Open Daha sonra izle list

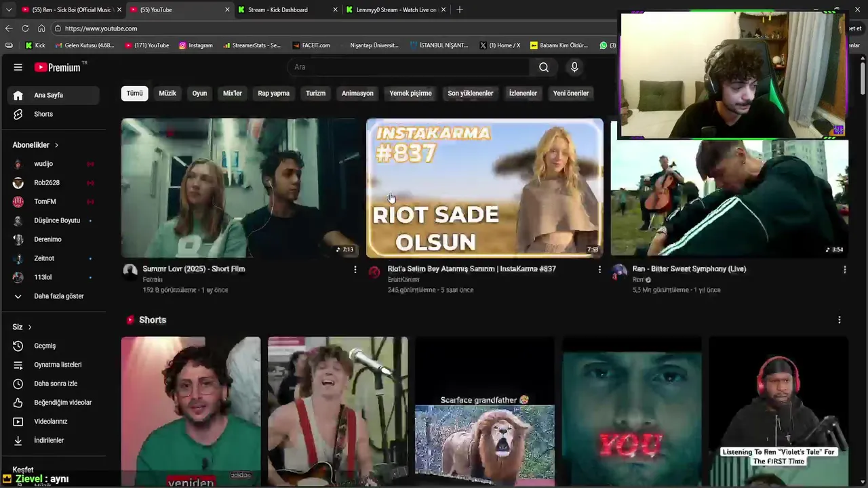click(x=54, y=384)
